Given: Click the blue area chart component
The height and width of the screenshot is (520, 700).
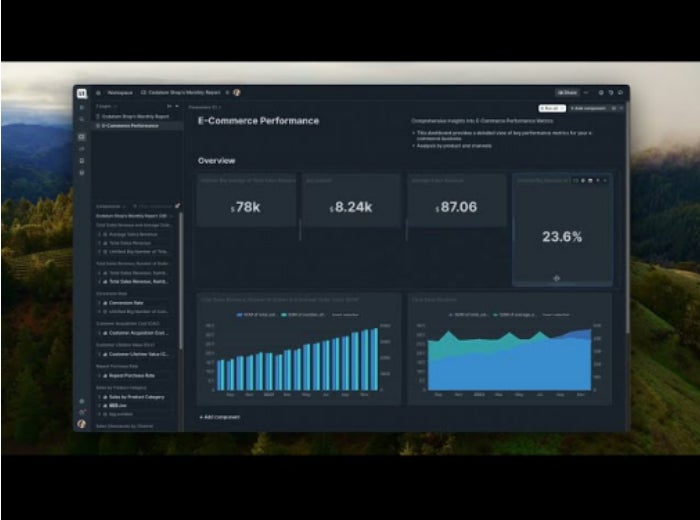Looking at the screenshot, I should coord(509,349).
